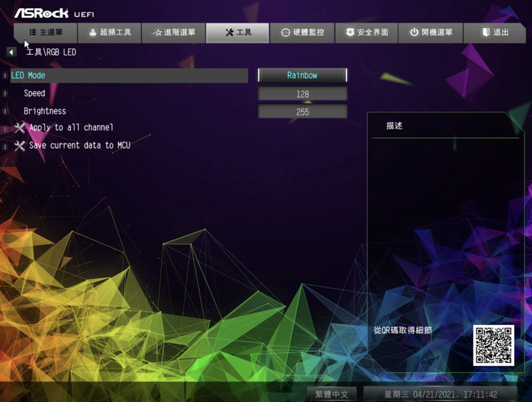Click the shield icon on 安全界面 tab
Screen dimensions: 532x402
(x=350, y=33)
